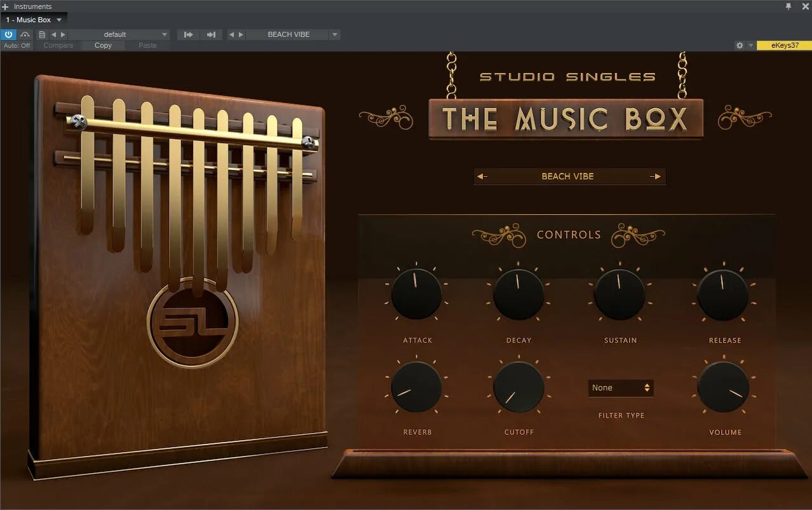Viewport: 812px width, 510px height.
Task: Select the automation bell icon beside power button
Action: pos(25,34)
